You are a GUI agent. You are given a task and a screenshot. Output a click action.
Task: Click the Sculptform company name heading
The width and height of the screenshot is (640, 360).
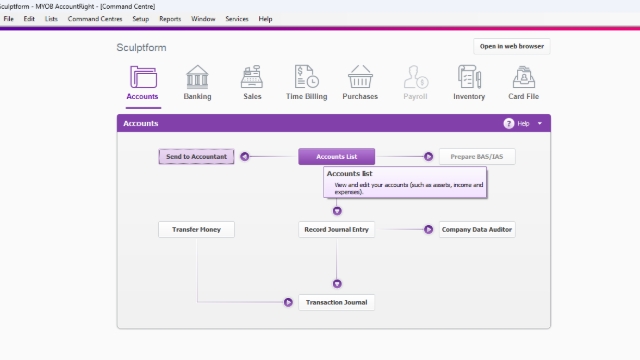click(142, 47)
